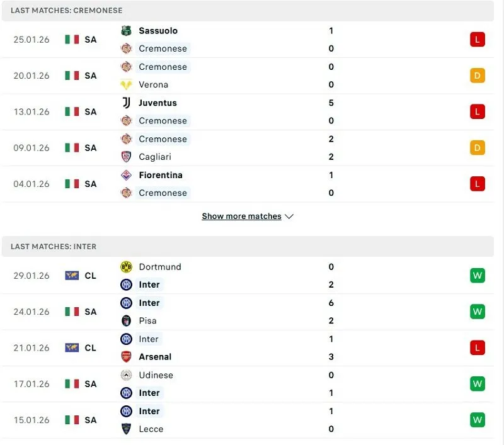Click the Sassuolo club crest icon
This screenshot has height=445, width=504.
pyautogui.click(x=127, y=31)
